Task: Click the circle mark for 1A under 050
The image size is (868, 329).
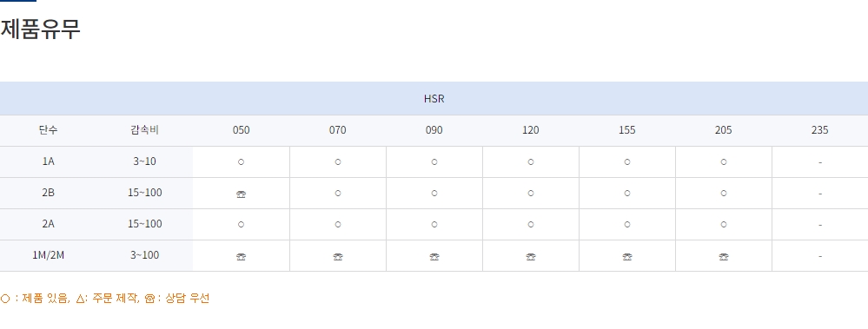Action: (x=241, y=162)
